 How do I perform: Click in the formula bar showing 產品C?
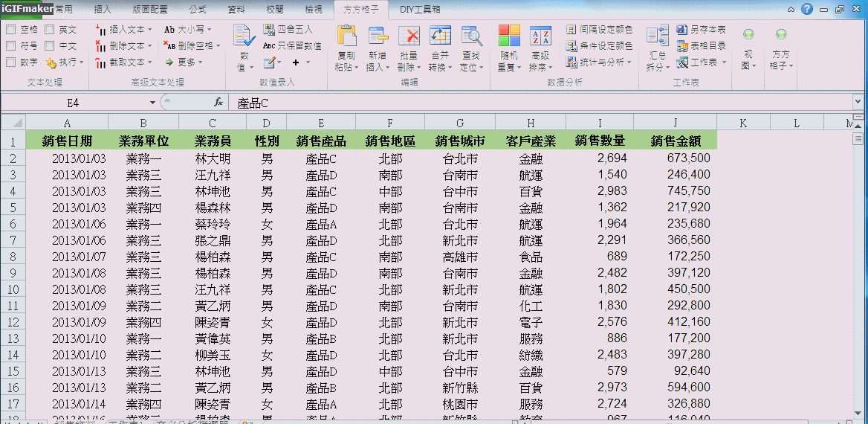coord(540,103)
